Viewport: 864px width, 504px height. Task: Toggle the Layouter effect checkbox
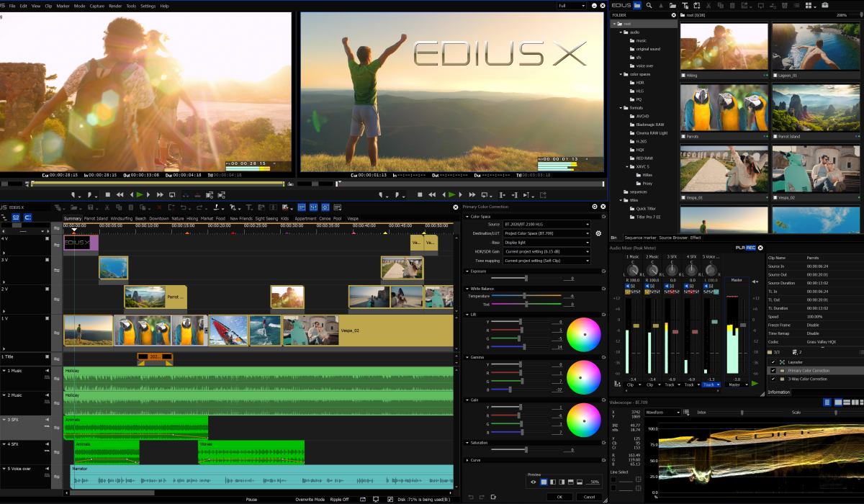[x=773, y=361]
